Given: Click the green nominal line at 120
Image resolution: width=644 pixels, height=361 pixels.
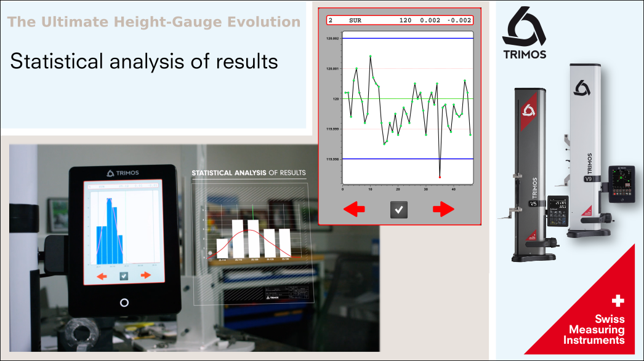Looking at the screenshot, I should 408,98.
